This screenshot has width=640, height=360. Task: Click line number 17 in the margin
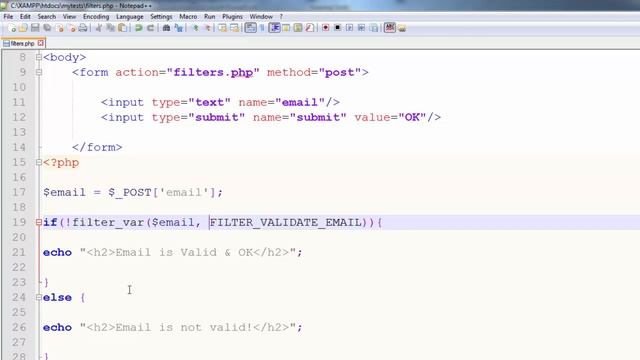tap(19, 192)
